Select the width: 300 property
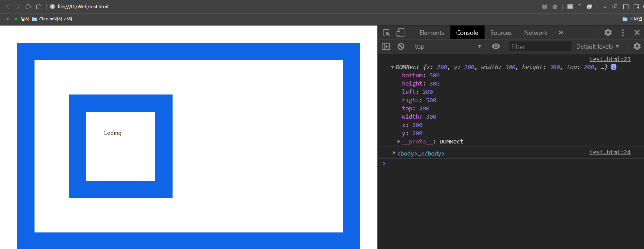This screenshot has height=249, width=644. [x=419, y=117]
